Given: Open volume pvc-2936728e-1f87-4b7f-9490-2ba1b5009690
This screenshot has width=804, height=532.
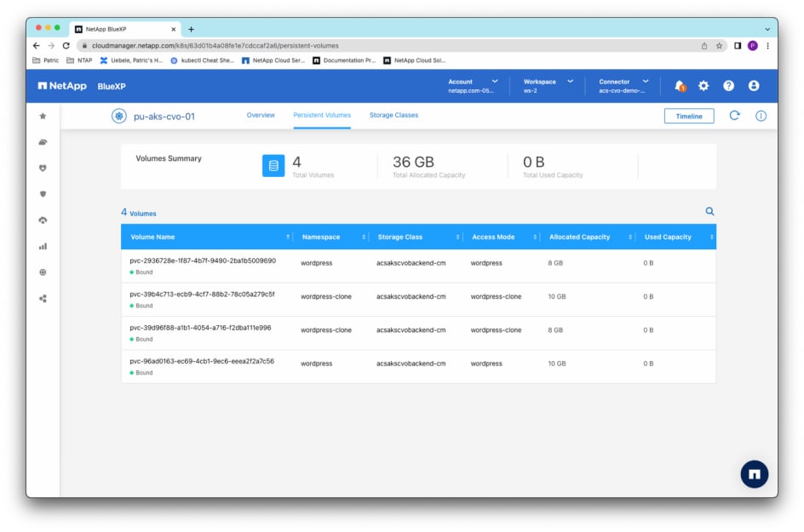Looking at the screenshot, I should point(203,260).
